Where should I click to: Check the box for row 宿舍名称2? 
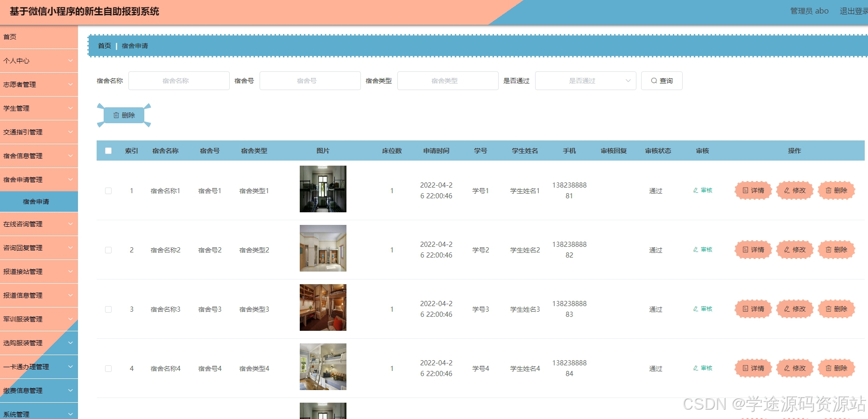(x=108, y=250)
